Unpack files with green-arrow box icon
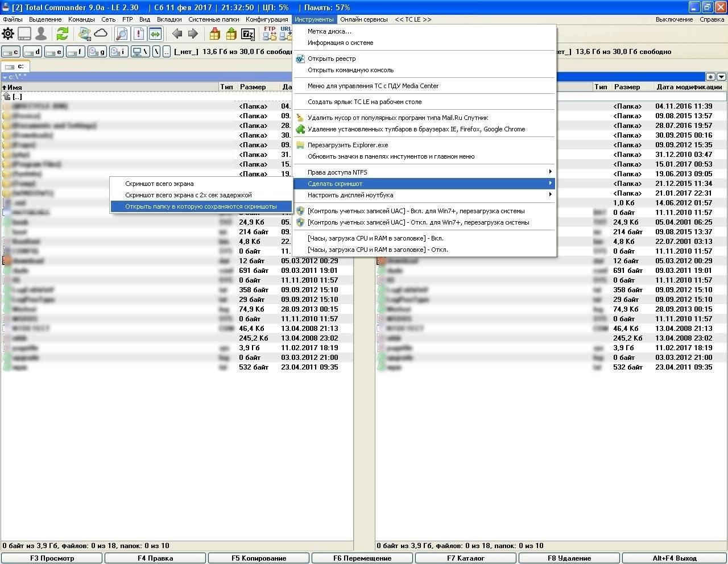728x564 pixels. point(231,34)
